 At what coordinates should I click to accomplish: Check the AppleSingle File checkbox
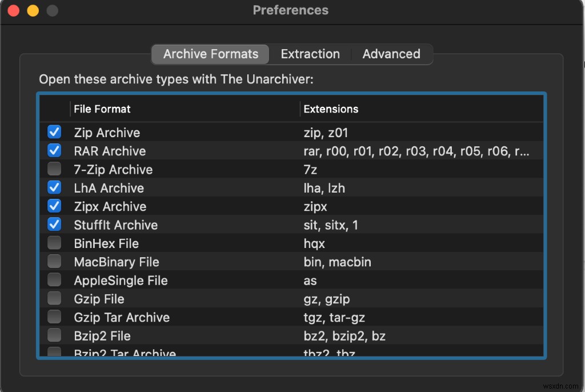[54, 281]
